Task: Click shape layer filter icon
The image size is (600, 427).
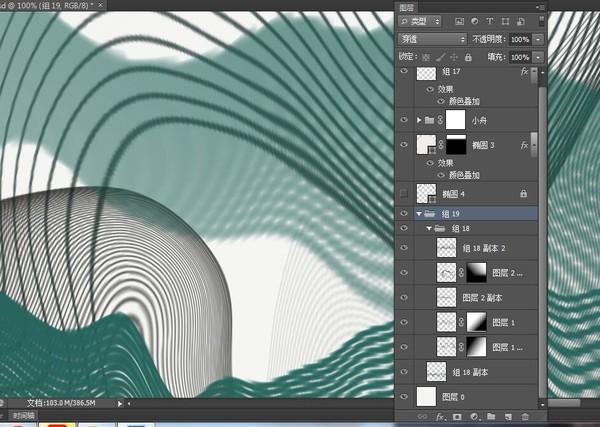Action: point(505,21)
